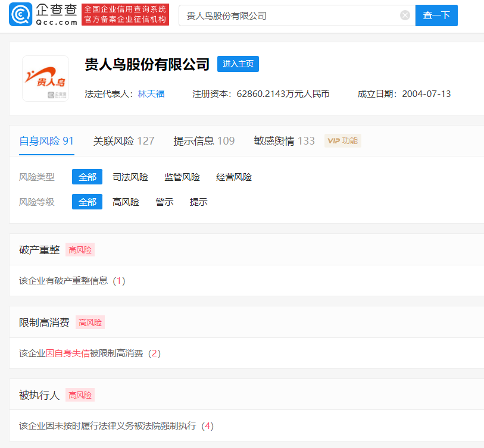Select 全部 under 风险类型 filter
This screenshot has height=448, width=484.
(x=87, y=177)
